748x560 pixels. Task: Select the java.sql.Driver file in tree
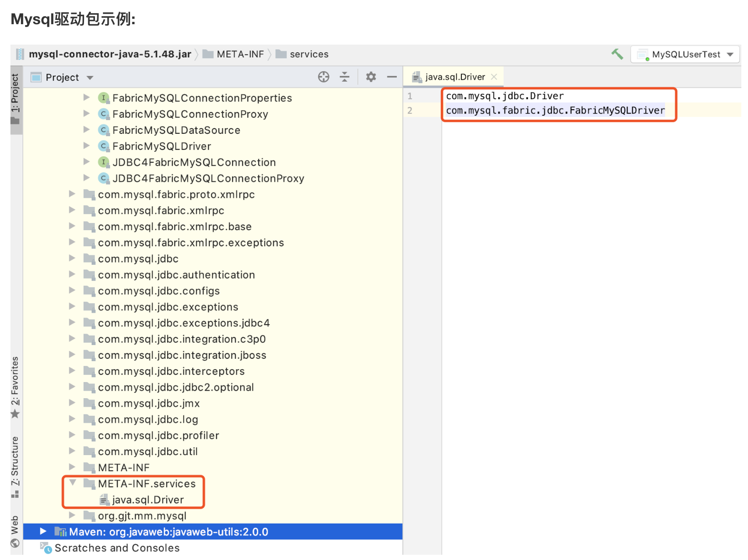click(x=148, y=500)
